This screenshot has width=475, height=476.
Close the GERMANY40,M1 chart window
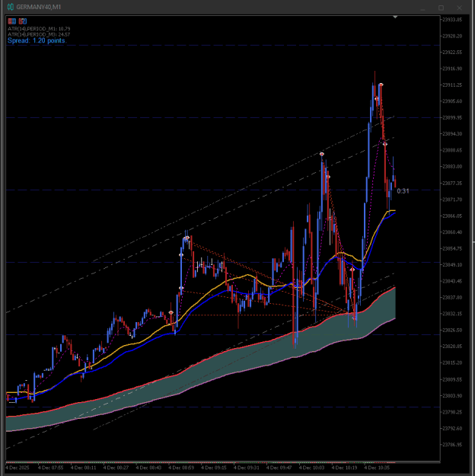click(459, 8)
